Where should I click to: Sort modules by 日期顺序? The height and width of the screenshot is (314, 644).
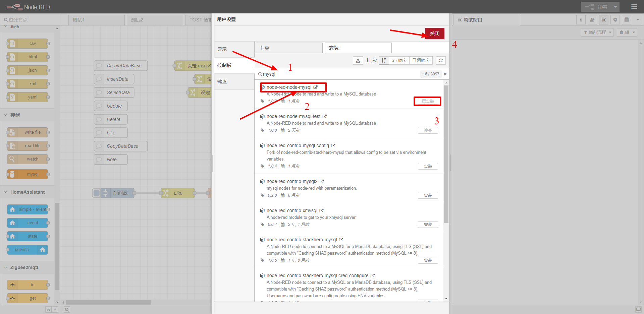(421, 60)
